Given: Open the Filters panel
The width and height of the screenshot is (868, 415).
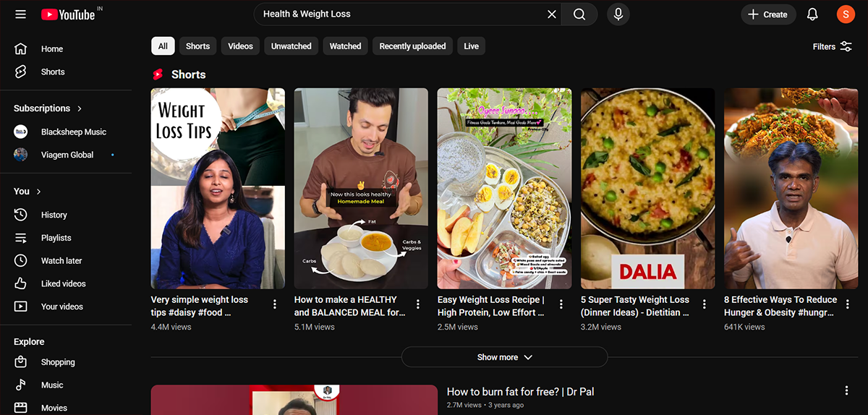Looking at the screenshot, I should click(833, 46).
